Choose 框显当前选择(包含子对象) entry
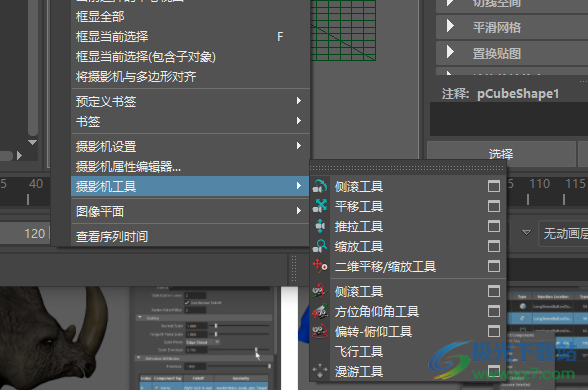Screen dimensions: 588x390 [x=190, y=57]
